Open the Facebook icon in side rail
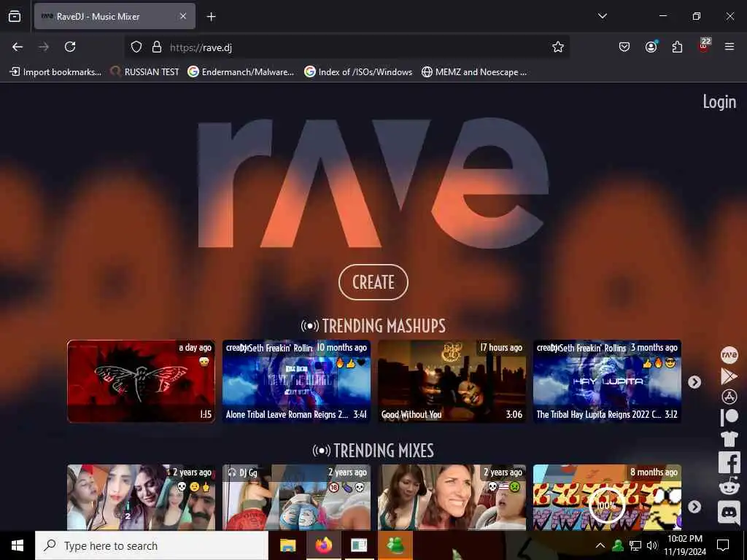This screenshot has width=747, height=560. click(x=729, y=462)
